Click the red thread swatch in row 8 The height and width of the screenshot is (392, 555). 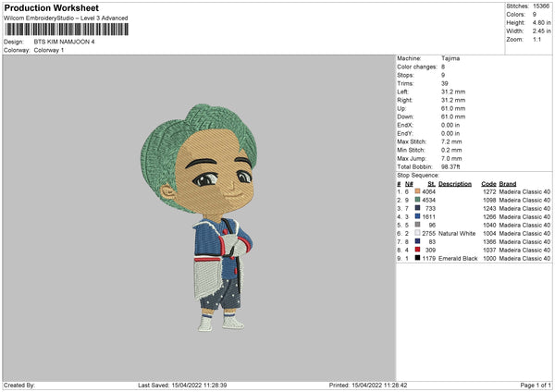(x=417, y=250)
